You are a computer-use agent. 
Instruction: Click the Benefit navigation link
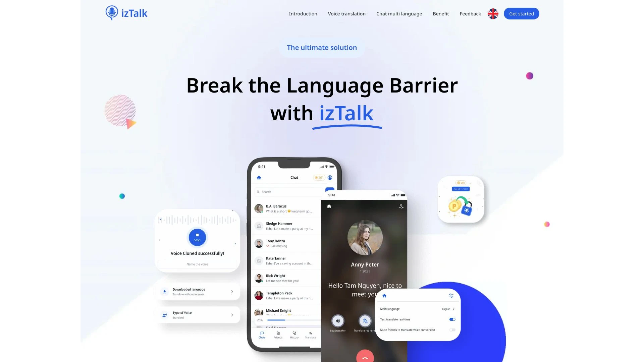pos(440,13)
